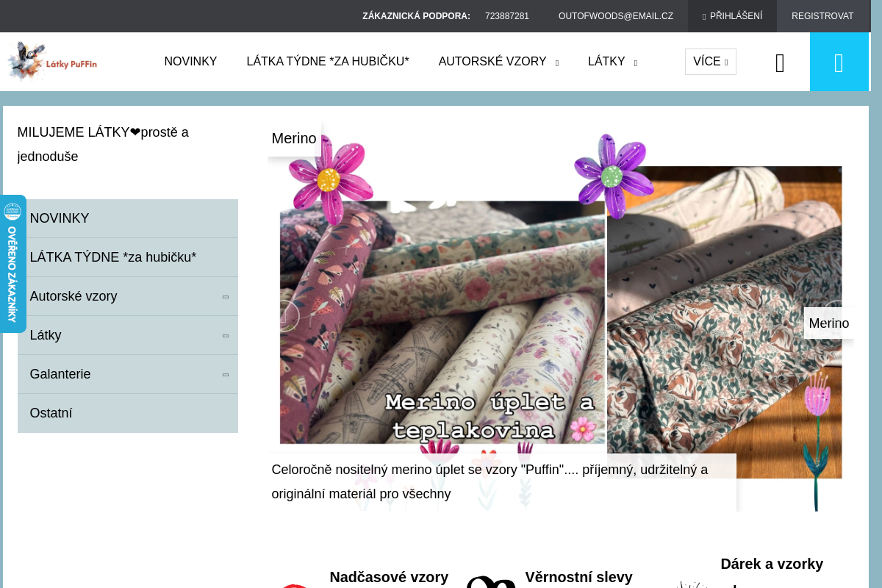Open the VÍCE dropdown
882x588 pixels.
pos(710,62)
